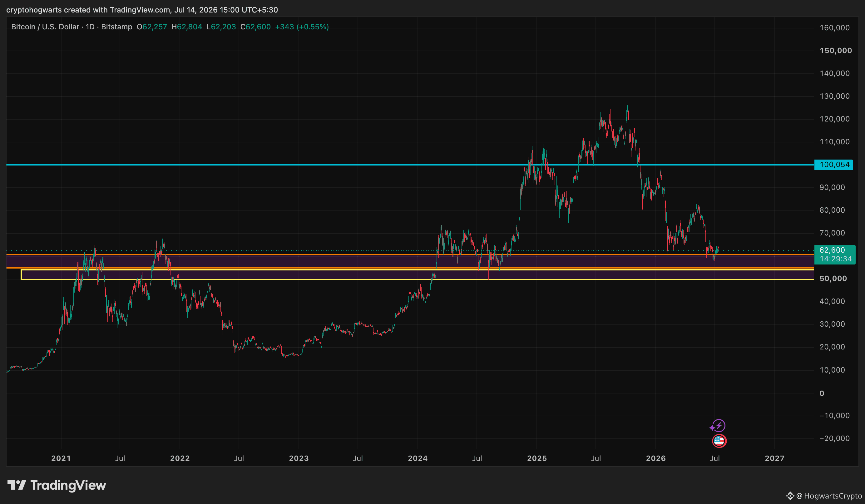Select the yellow rectangle price zone
This screenshot has height=504, width=865.
[x=417, y=275]
